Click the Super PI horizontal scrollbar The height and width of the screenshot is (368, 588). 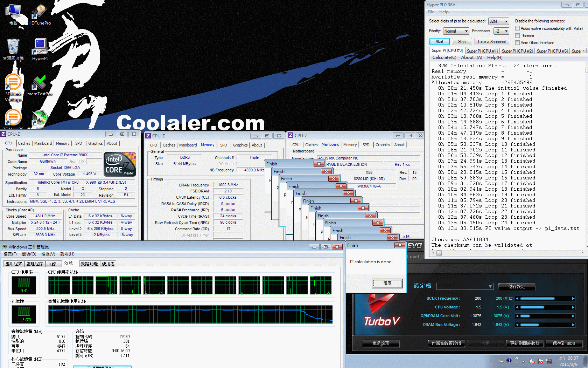(x=507, y=253)
